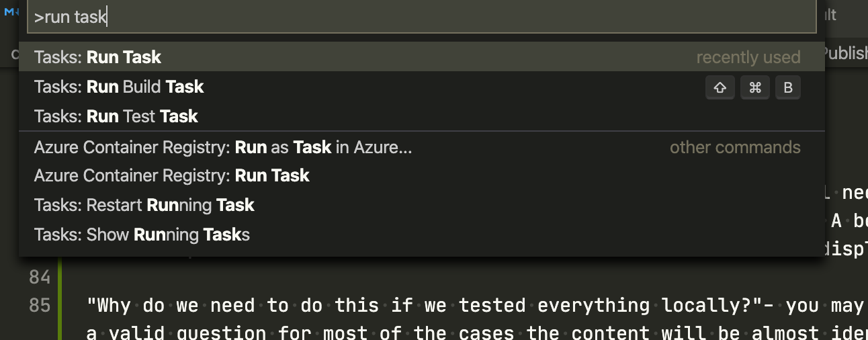868x340 pixels.
Task: Pick Azure Container Registry: Run as Task in Azure
Action: (422, 147)
